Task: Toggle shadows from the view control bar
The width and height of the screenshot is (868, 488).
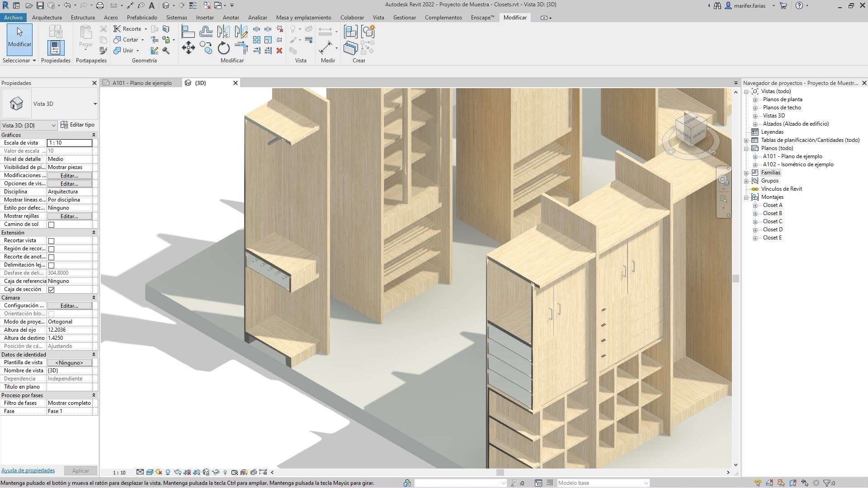Action: point(158,472)
